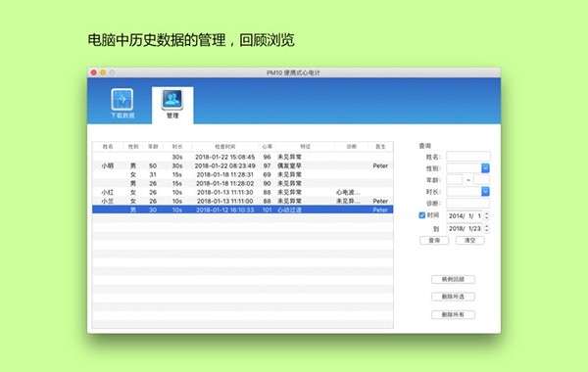This screenshot has height=372, width=588.
Task: Sort by the 检查时间 column header
Action: (225, 147)
